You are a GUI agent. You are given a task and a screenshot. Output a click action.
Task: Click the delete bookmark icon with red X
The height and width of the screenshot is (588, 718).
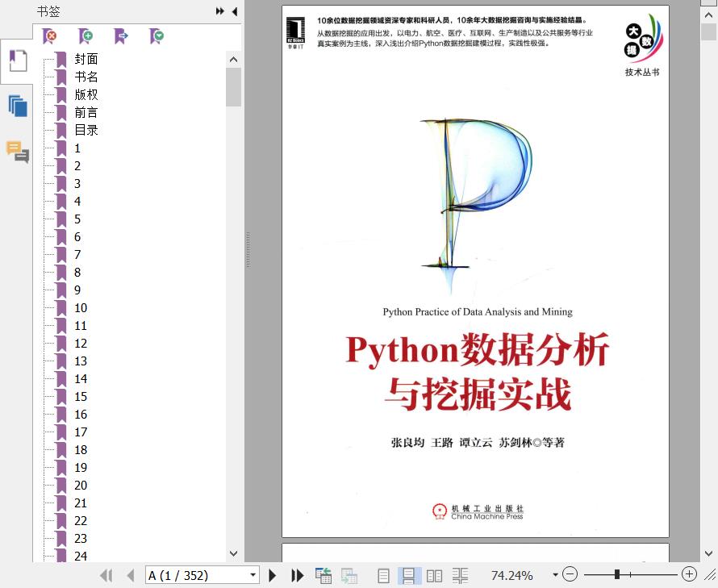49,35
